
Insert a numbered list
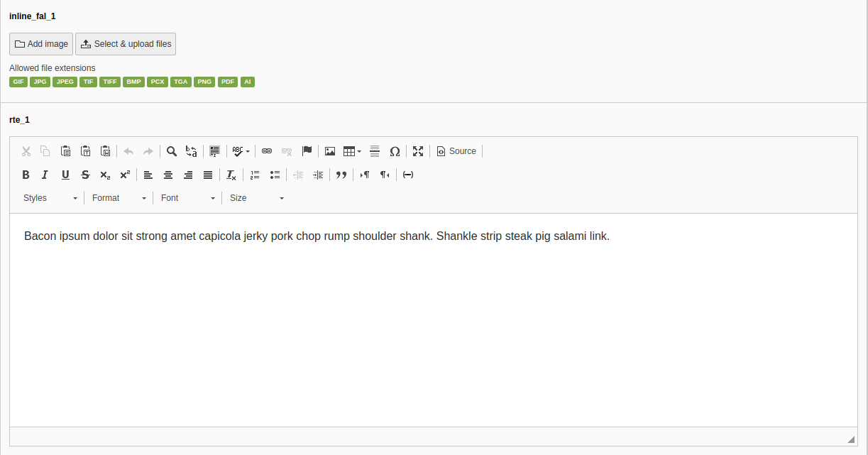[255, 175]
